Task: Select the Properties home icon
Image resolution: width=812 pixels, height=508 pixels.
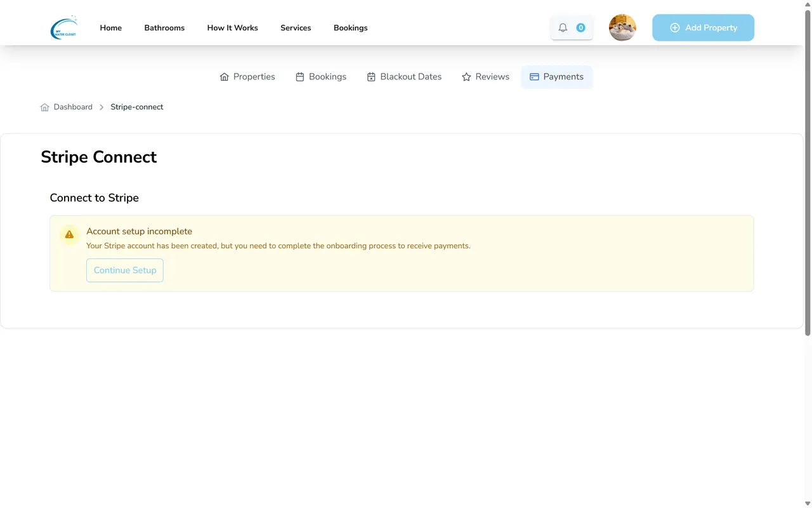Action: click(224, 76)
